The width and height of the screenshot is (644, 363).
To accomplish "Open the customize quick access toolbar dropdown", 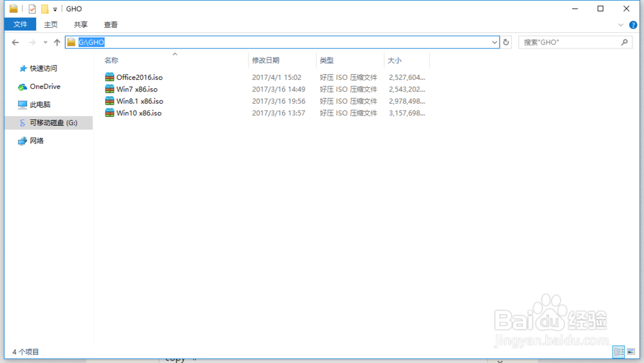I will click(55, 9).
